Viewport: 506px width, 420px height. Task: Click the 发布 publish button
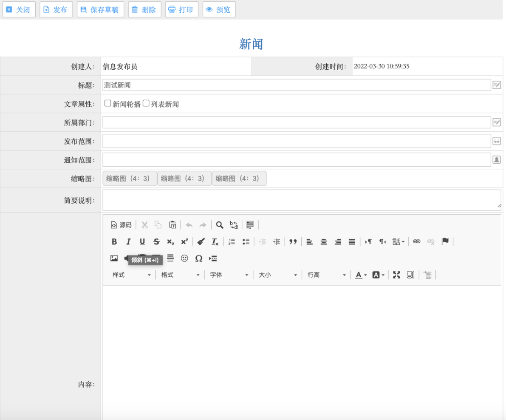[56, 9]
